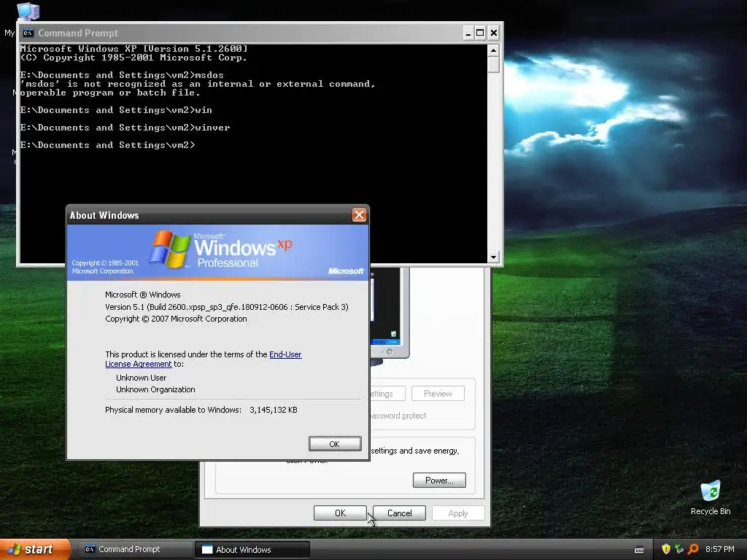Select the About Windows taskbar button

tap(252, 550)
